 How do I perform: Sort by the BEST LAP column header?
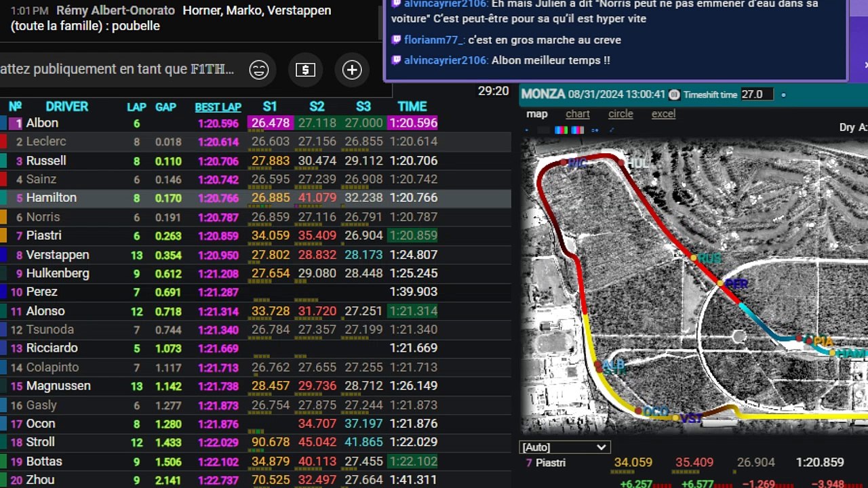[x=218, y=107]
